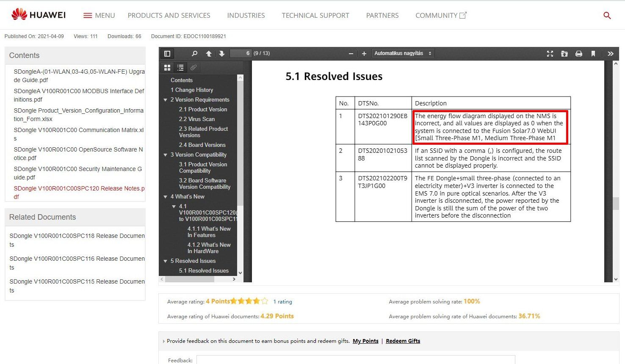Open INDUSTRIES menu
The image size is (625, 364).
(x=246, y=15)
